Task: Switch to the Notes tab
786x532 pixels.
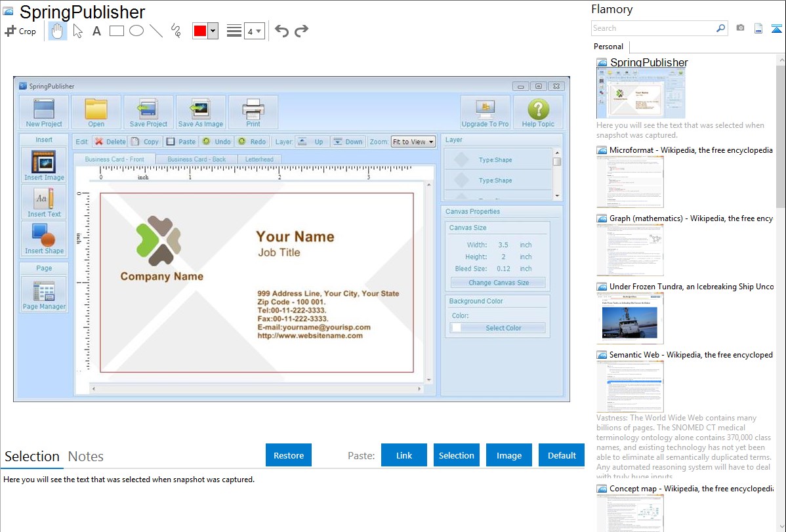Action: click(86, 457)
